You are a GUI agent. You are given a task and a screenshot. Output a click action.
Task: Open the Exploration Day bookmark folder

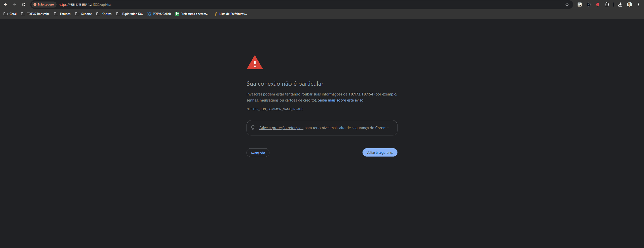pyautogui.click(x=130, y=14)
